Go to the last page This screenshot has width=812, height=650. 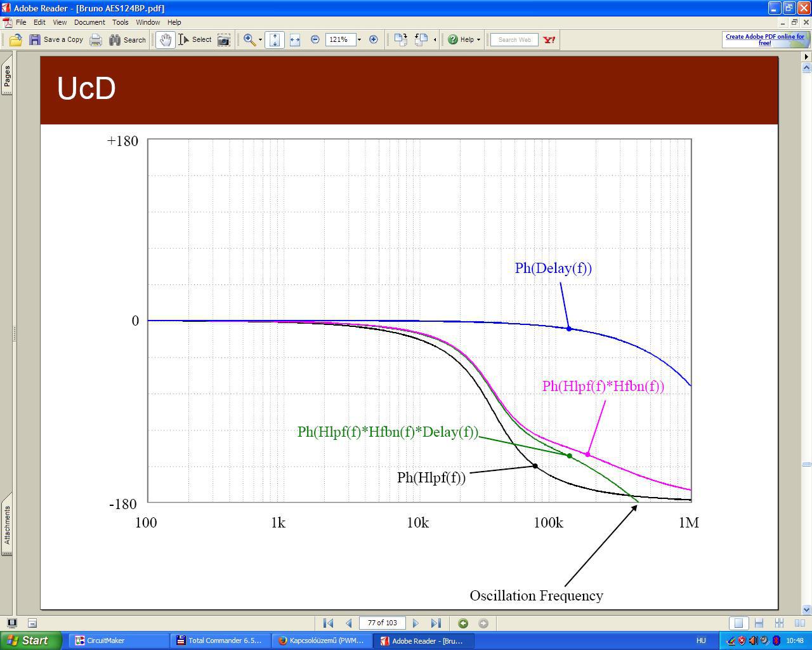click(436, 623)
